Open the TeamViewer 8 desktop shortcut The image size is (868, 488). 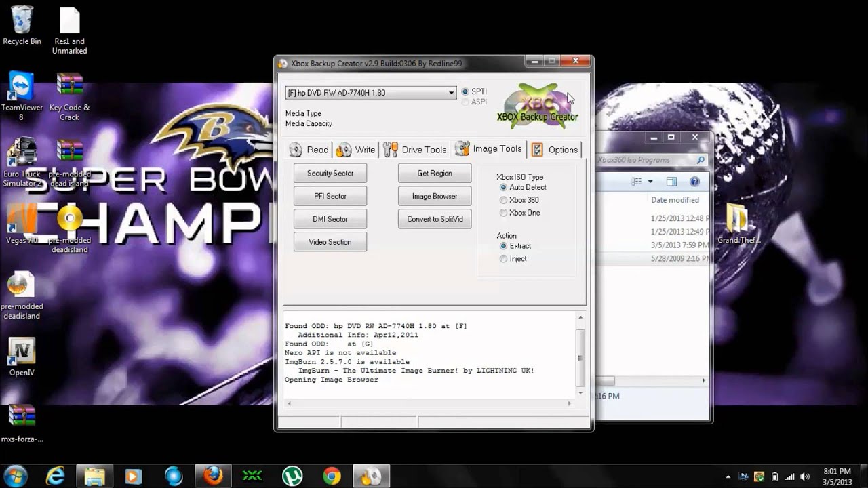coord(22,88)
